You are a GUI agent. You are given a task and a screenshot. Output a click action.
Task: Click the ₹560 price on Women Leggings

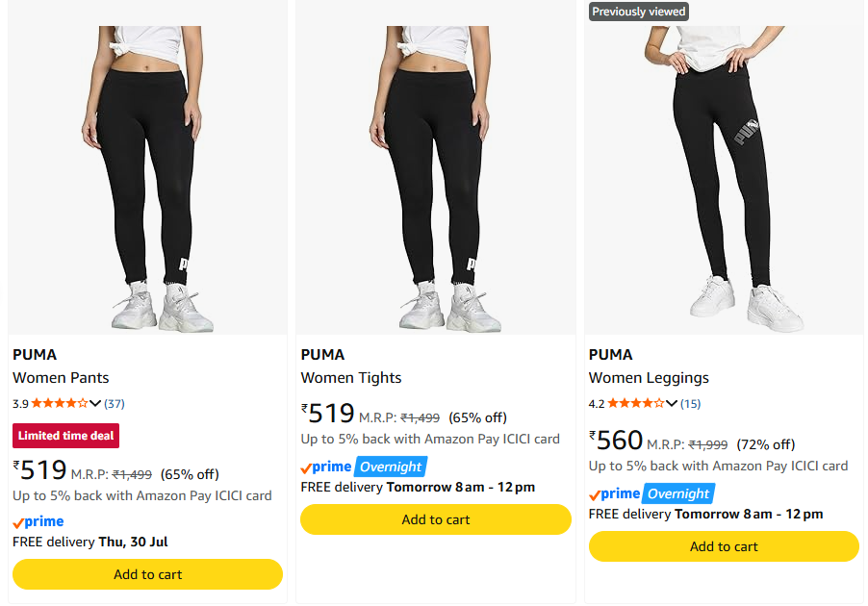[616, 441]
